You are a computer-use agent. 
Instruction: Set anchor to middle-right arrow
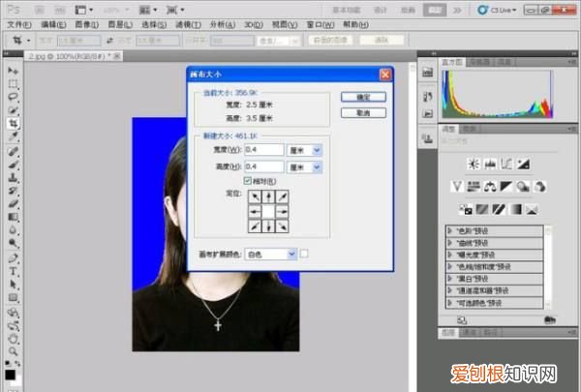[283, 212]
